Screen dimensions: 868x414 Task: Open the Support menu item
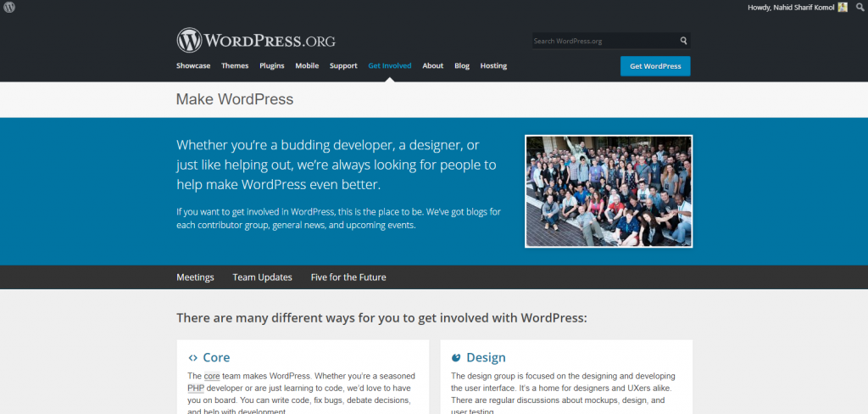pos(343,65)
